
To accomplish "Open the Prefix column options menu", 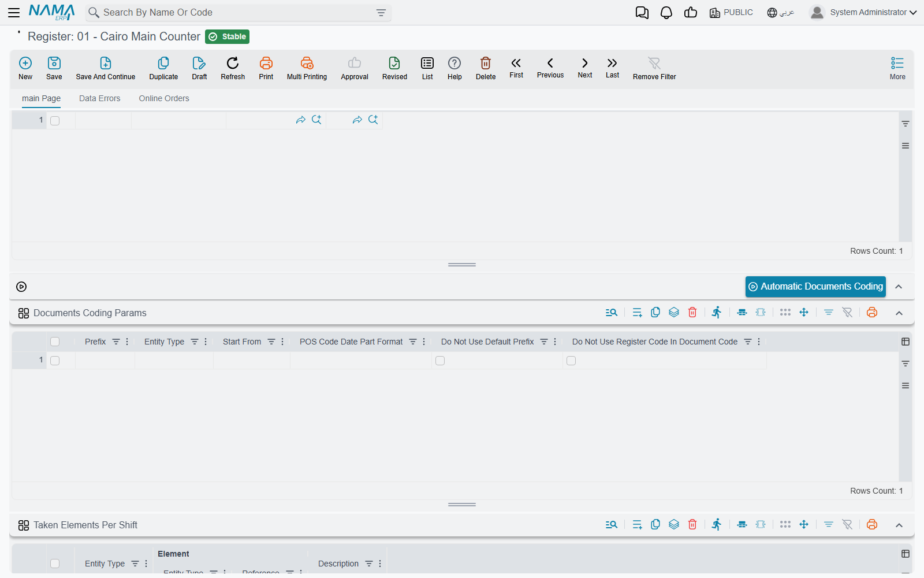I will (127, 342).
